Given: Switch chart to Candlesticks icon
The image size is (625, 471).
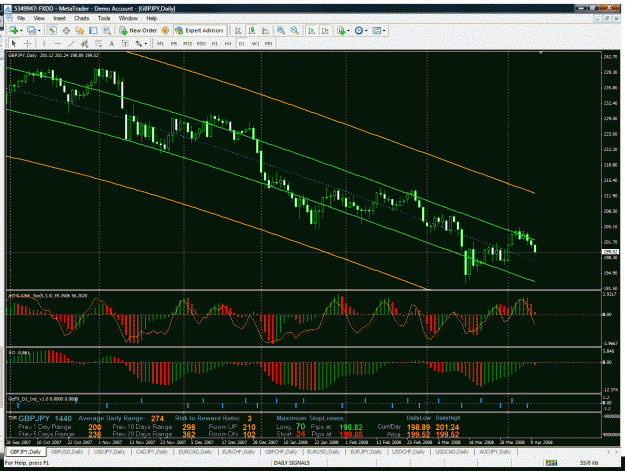Looking at the screenshot, I should 252,31.
